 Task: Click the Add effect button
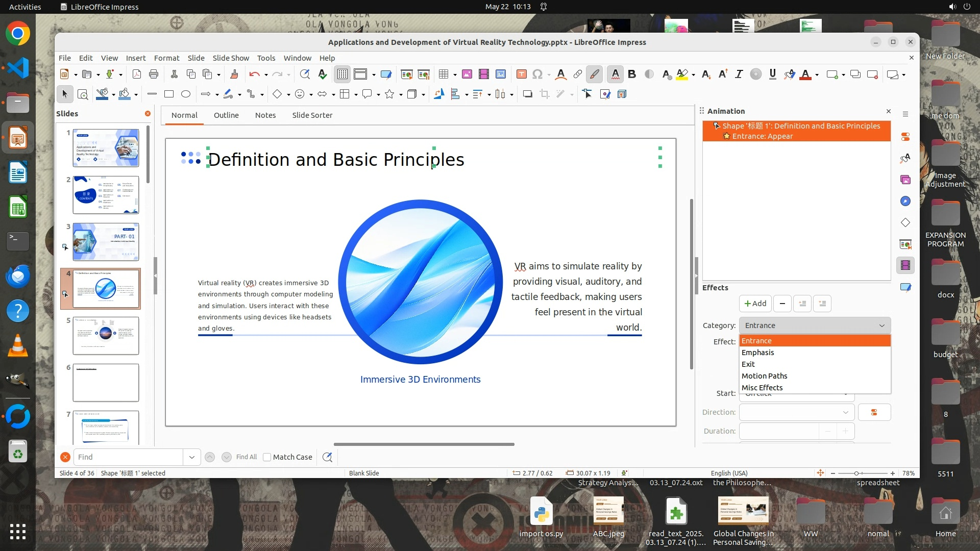point(755,304)
